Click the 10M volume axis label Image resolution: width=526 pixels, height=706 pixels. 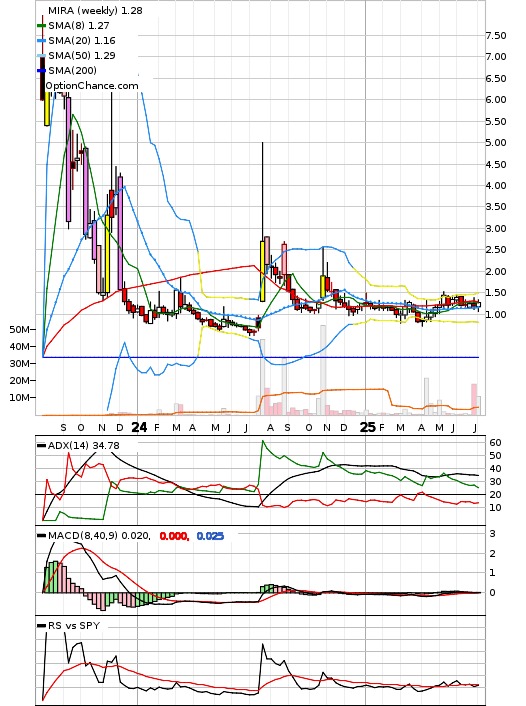pos(20,398)
